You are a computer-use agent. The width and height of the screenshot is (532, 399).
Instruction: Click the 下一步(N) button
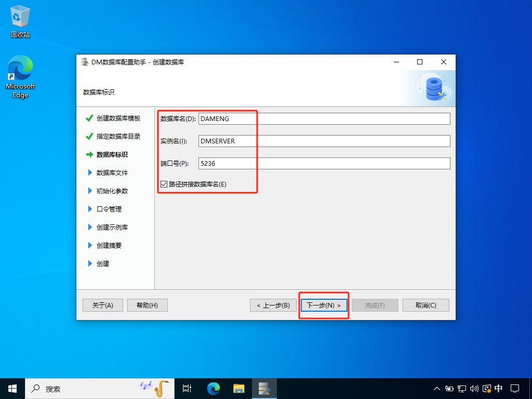tap(324, 305)
